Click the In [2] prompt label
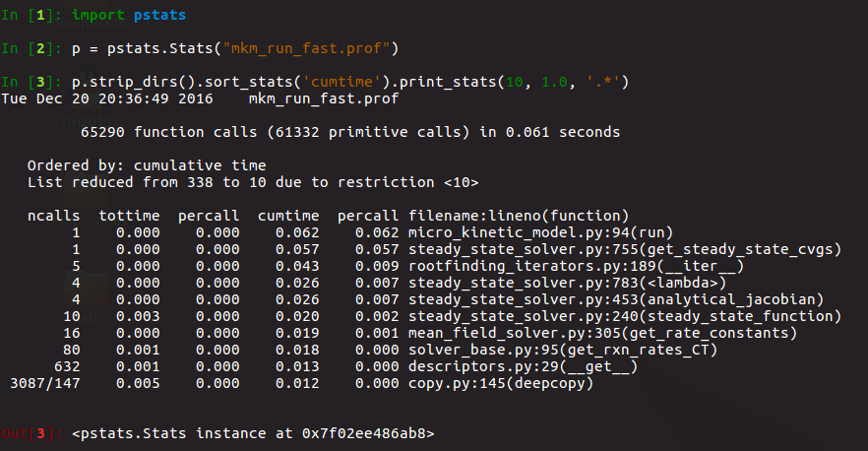868x451 pixels. [32, 48]
